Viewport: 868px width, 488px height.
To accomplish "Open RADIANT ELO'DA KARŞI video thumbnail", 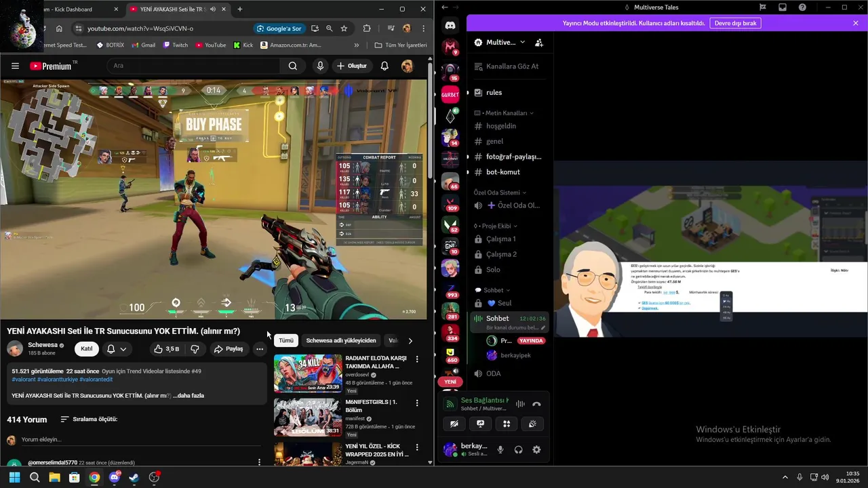I will 308,373.
